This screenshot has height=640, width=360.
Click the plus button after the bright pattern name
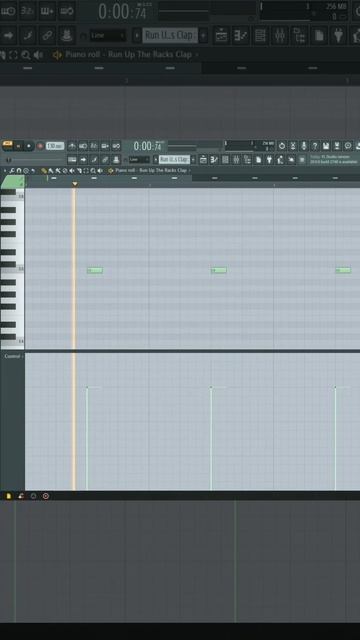(x=193, y=160)
